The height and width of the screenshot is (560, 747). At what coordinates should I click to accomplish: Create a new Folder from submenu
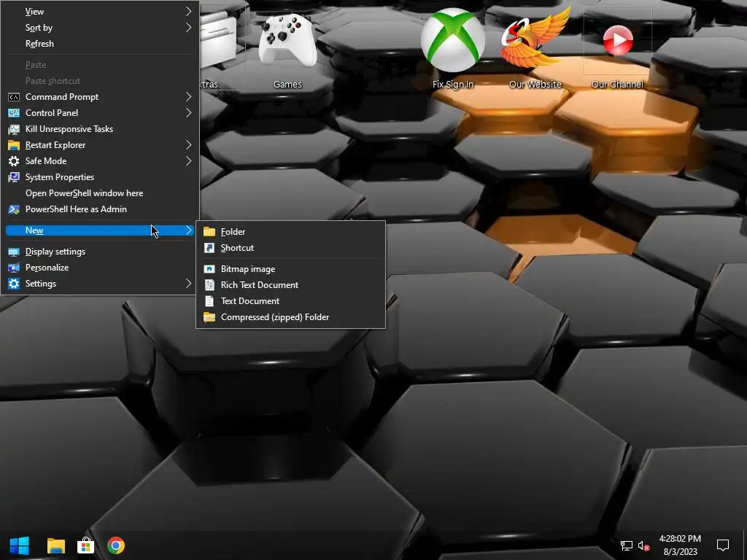pyautogui.click(x=290, y=232)
